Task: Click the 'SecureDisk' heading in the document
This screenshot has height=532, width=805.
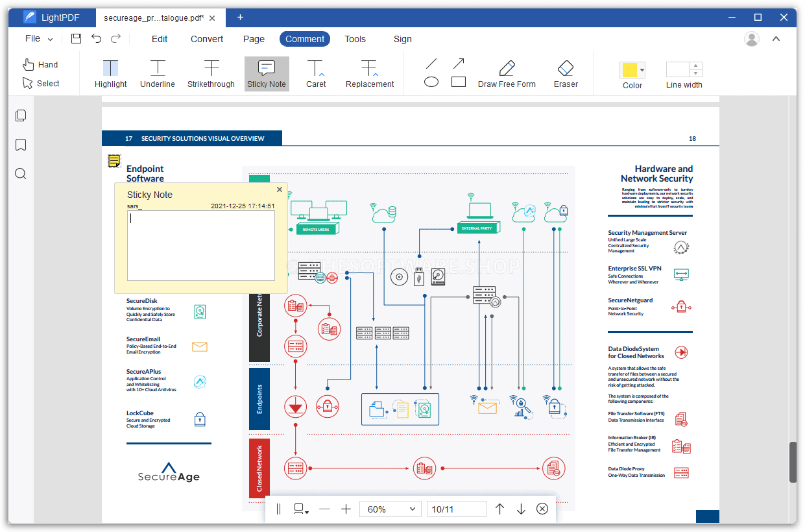Action: (x=142, y=301)
